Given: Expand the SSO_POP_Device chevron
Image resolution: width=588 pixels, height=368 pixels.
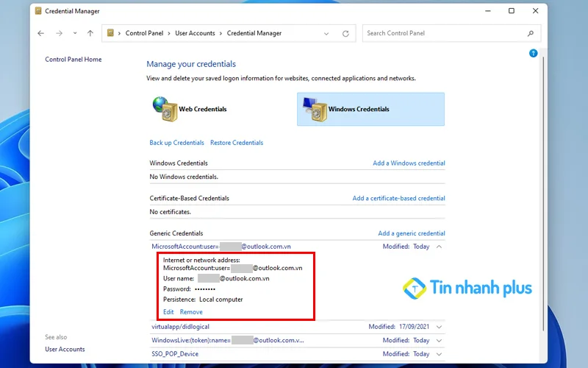Looking at the screenshot, I should 439,354.
